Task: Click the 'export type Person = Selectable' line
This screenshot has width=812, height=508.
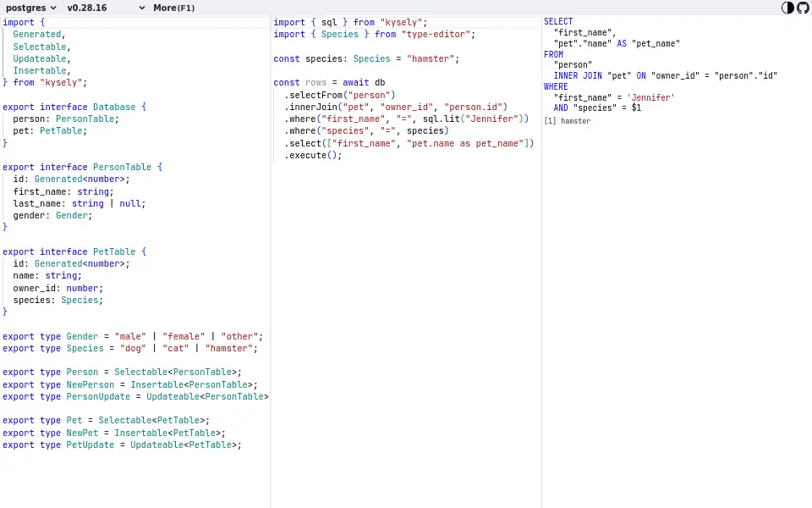Action: tap(122, 372)
